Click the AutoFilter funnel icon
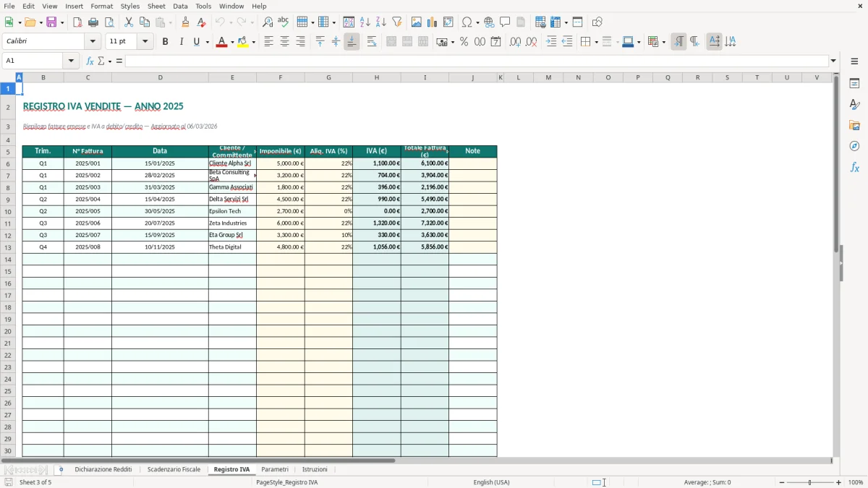 click(x=397, y=22)
